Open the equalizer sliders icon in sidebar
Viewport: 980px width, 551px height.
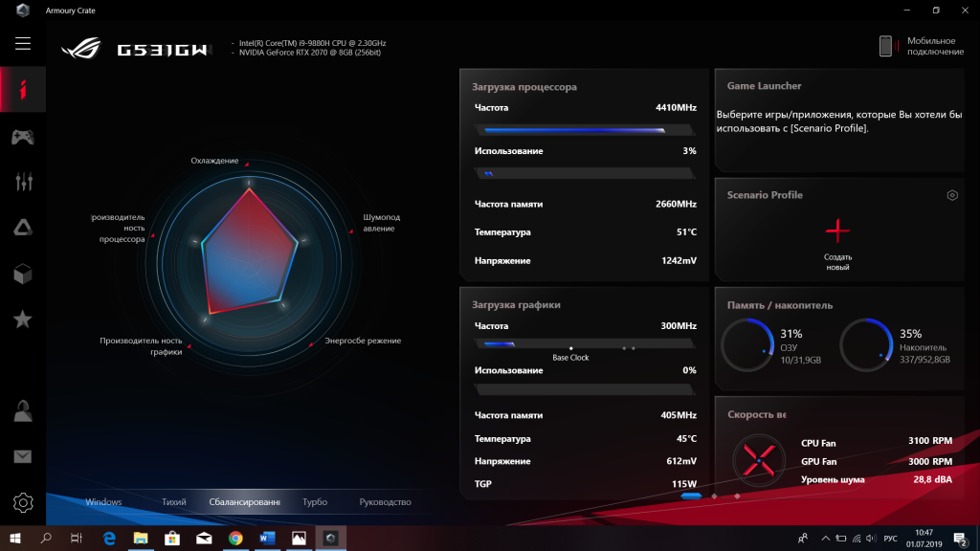23,181
